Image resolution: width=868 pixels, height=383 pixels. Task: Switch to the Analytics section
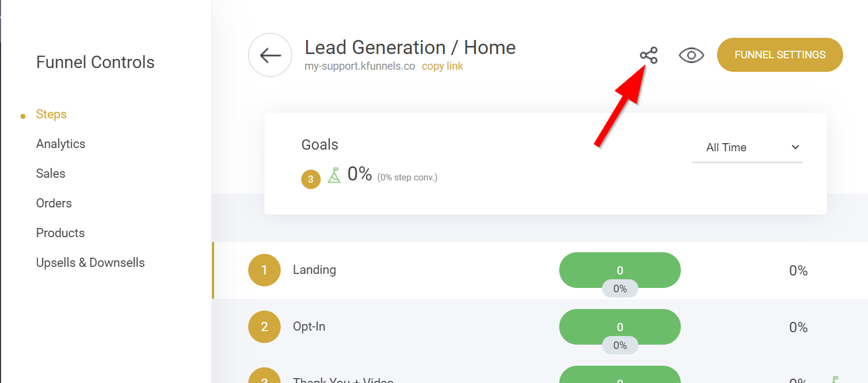tap(61, 144)
